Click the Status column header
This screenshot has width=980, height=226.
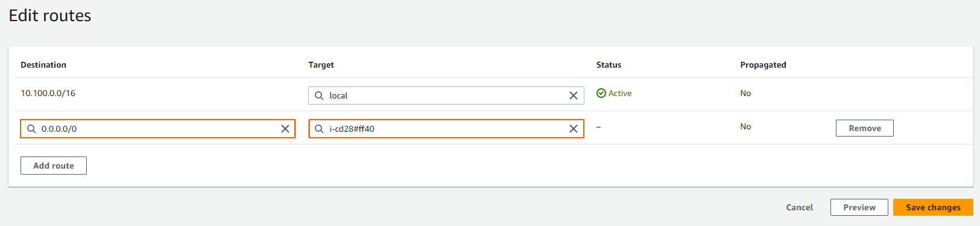click(x=609, y=65)
